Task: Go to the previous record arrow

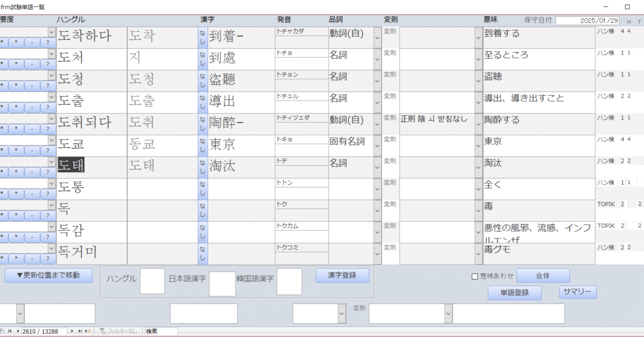Action: point(17,331)
